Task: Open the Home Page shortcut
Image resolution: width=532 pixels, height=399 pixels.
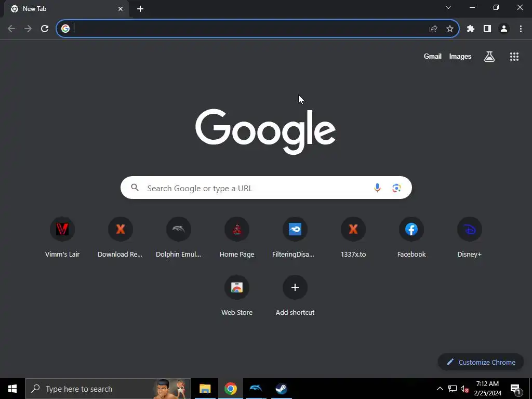Action: tap(237, 237)
